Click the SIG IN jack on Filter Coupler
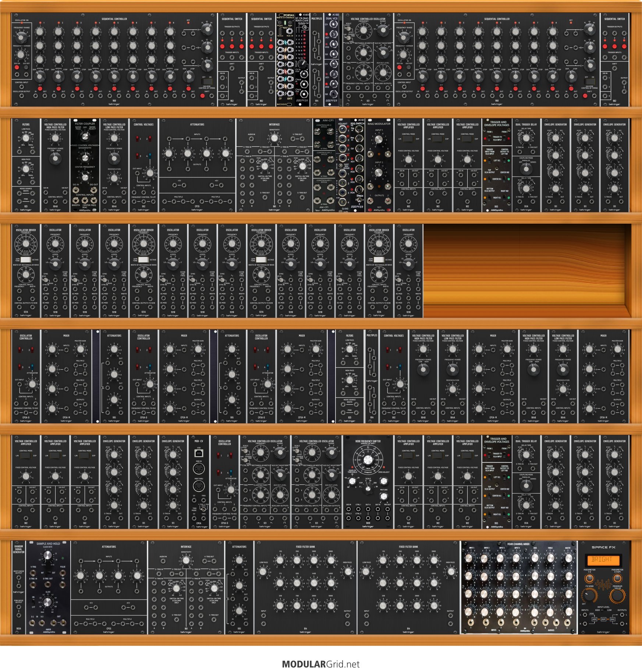 pos(76,190)
